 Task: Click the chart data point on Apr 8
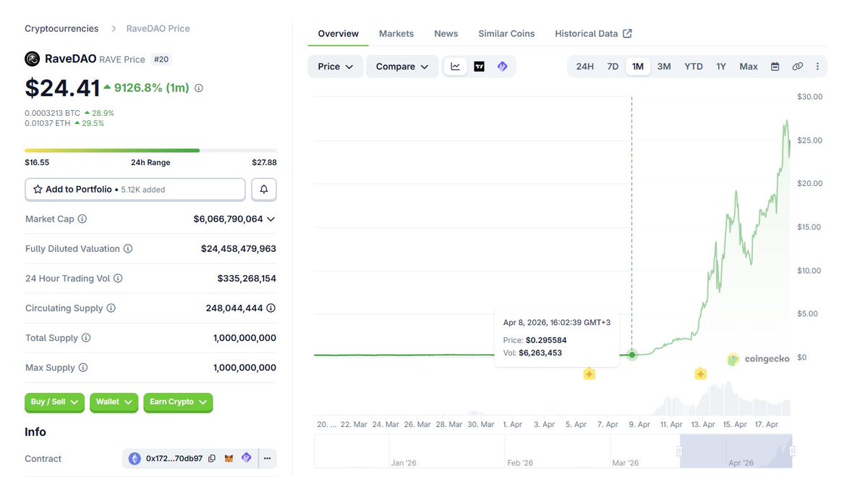632,355
